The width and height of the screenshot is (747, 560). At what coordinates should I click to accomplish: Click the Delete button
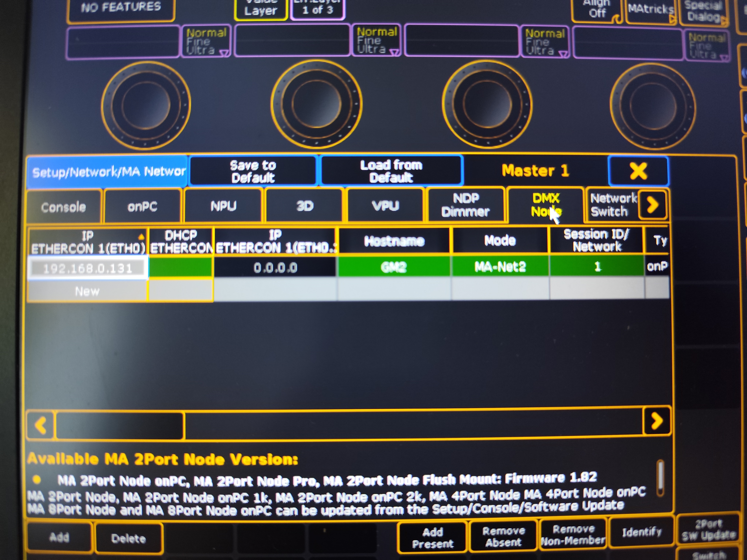129,538
